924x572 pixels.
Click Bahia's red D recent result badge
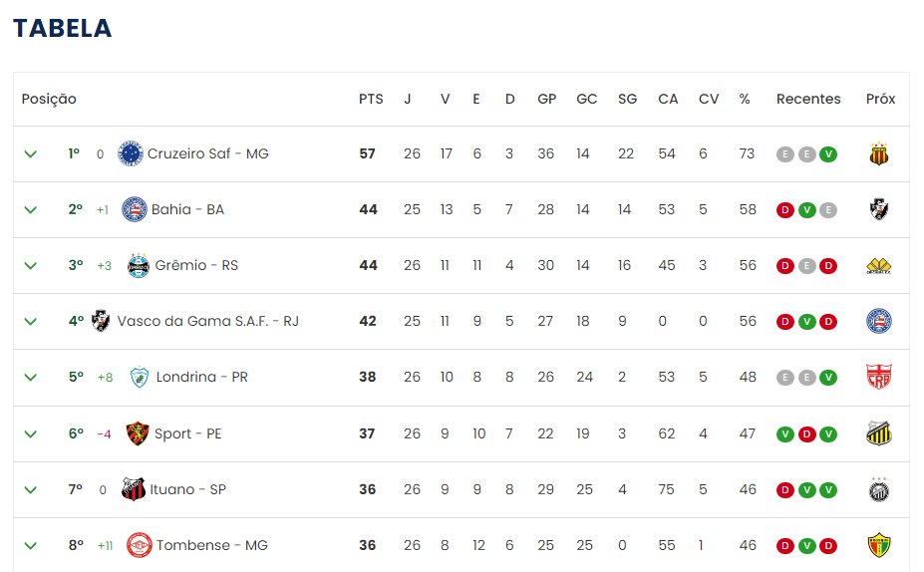[x=784, y=210]
